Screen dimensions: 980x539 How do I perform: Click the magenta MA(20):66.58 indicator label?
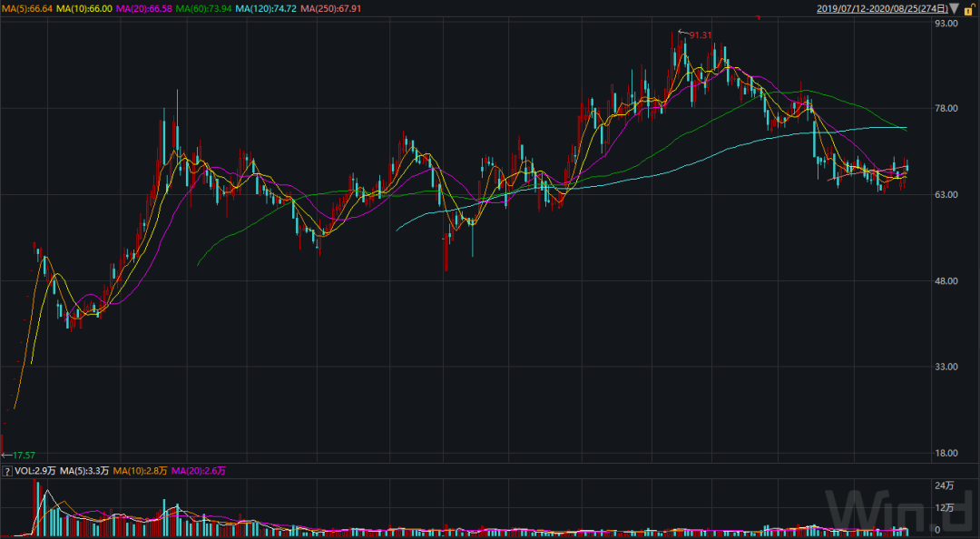point(143,8)
